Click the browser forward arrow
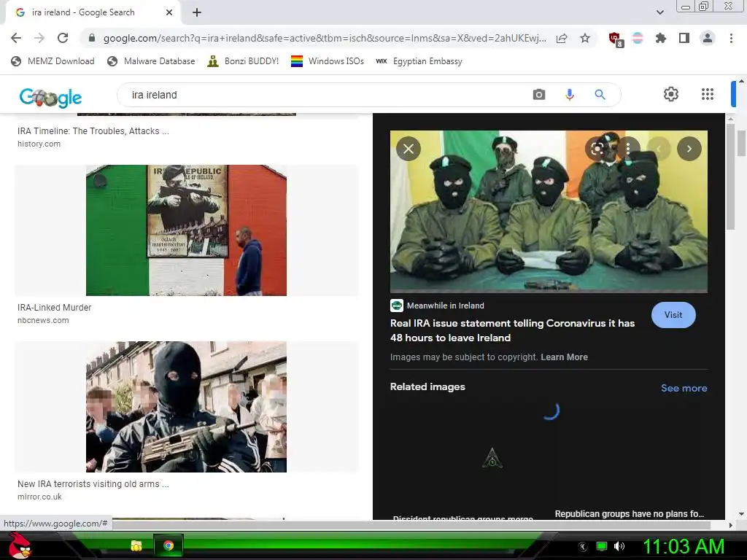Image resolution: width=747 pixels, height=560 pixels. (39, 38)
